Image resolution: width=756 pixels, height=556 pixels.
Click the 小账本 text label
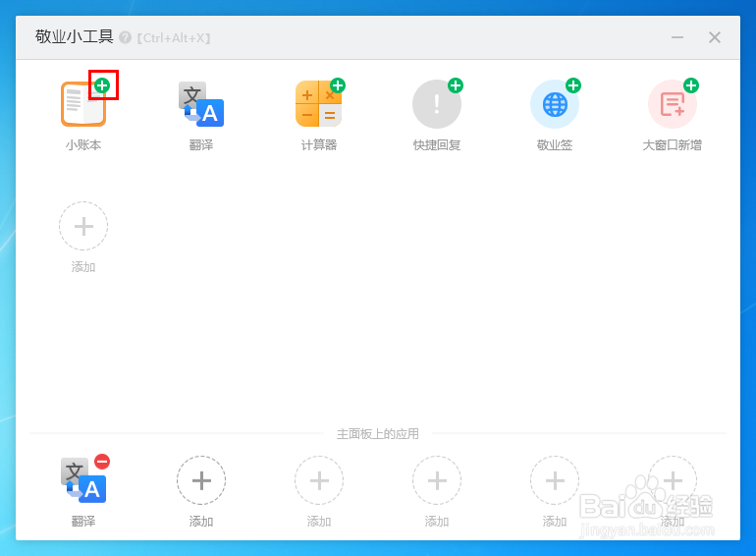coord(83,145)
